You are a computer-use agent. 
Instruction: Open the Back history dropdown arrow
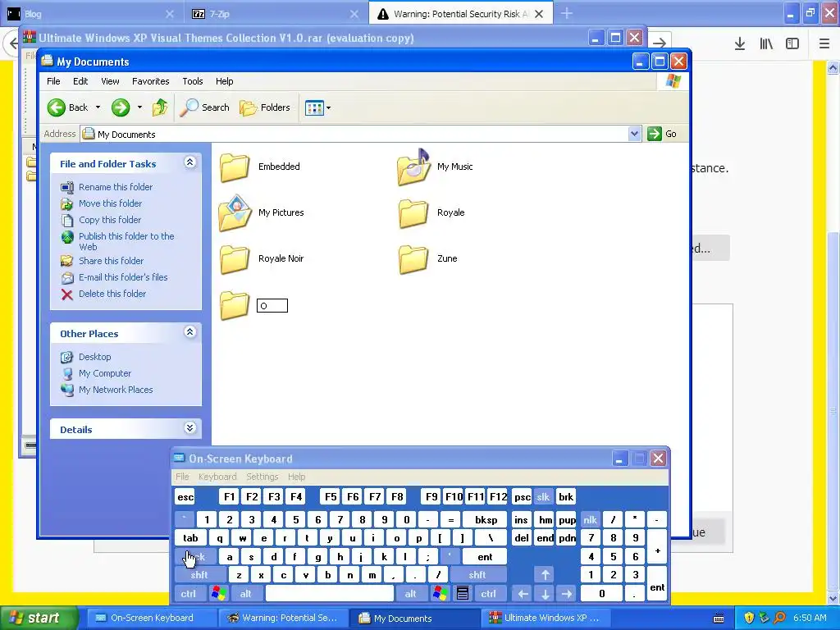98,107
